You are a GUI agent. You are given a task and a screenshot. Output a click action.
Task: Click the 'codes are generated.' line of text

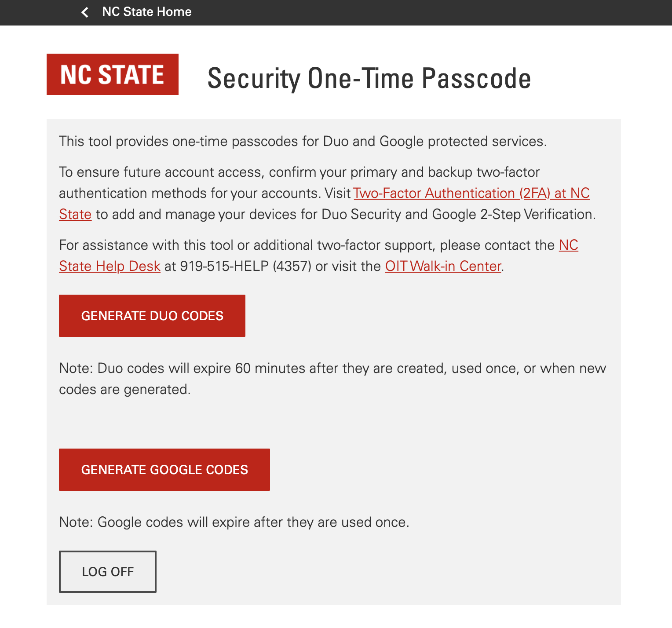tap(125, 390)
